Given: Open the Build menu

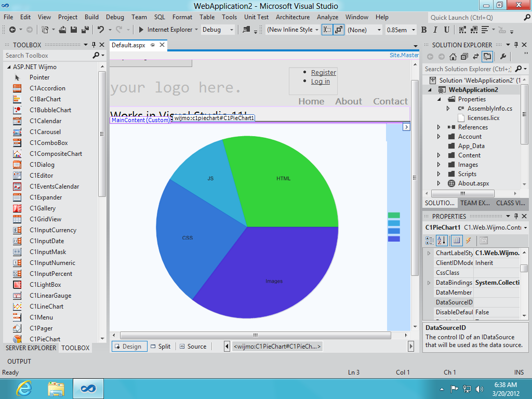Looking at the screenshot, I should (91, 17).
